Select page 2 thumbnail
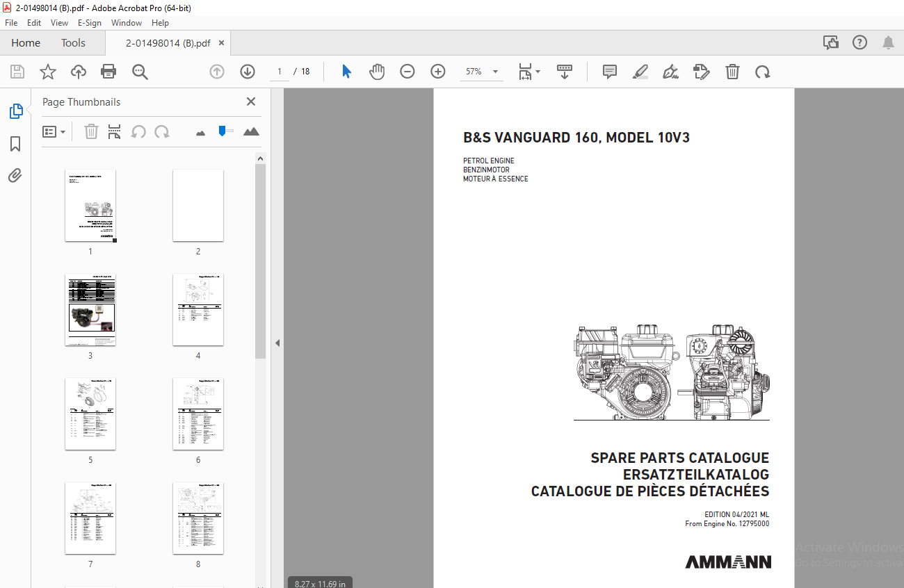Viewport: 904px width, 588px height. coord(198,206)
